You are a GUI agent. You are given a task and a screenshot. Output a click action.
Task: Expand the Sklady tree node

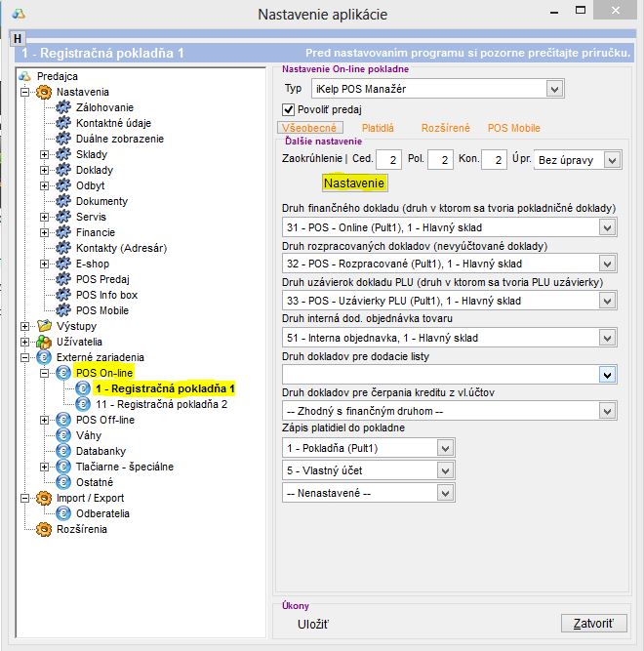[44, 154]
